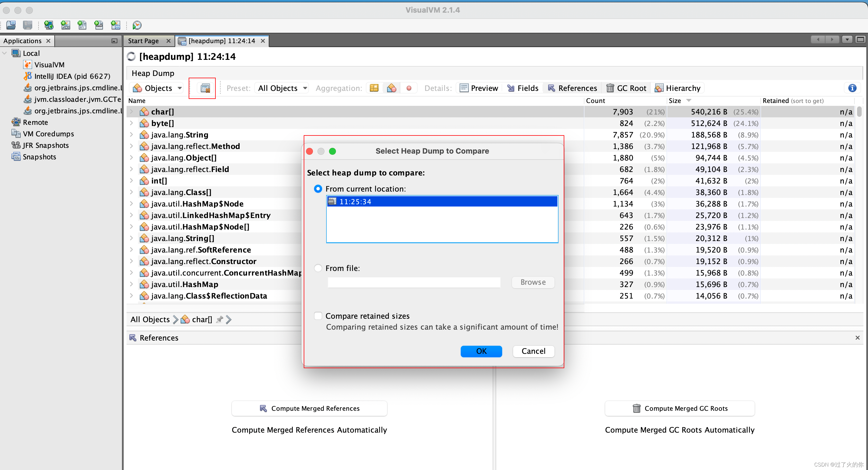Select the instances aggregation red dot icon
This screenshot has width=868, height=470.
coord(409,88)
